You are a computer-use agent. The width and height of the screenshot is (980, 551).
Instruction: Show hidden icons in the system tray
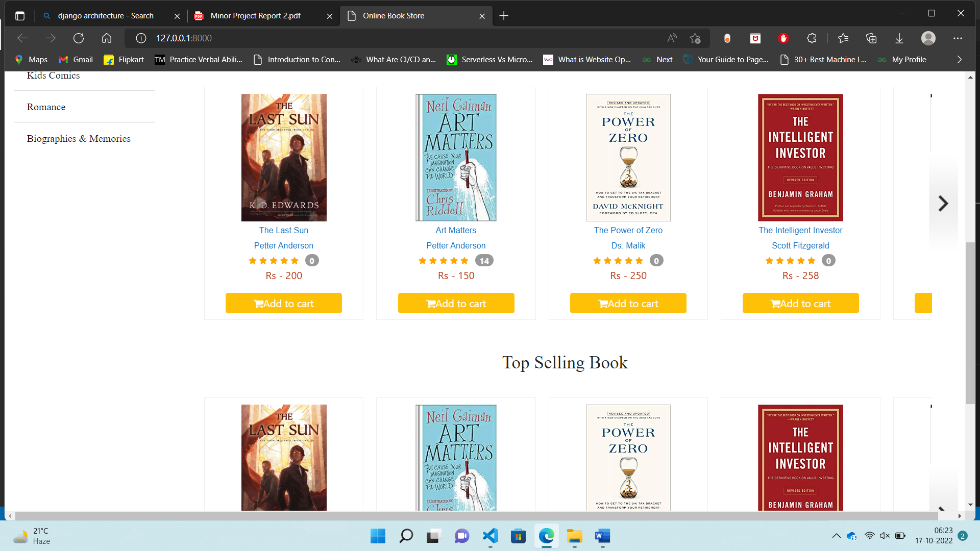[836, 536]
